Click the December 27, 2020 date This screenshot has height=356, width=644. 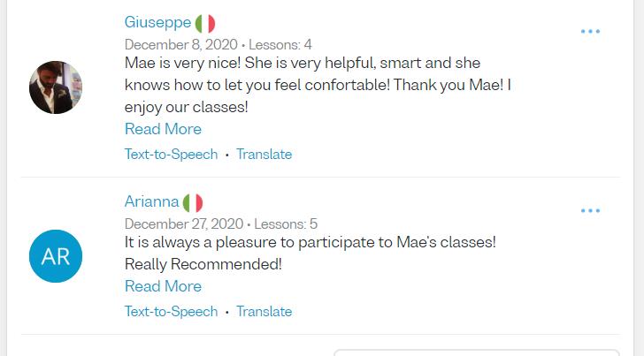[x=184, y=224]
